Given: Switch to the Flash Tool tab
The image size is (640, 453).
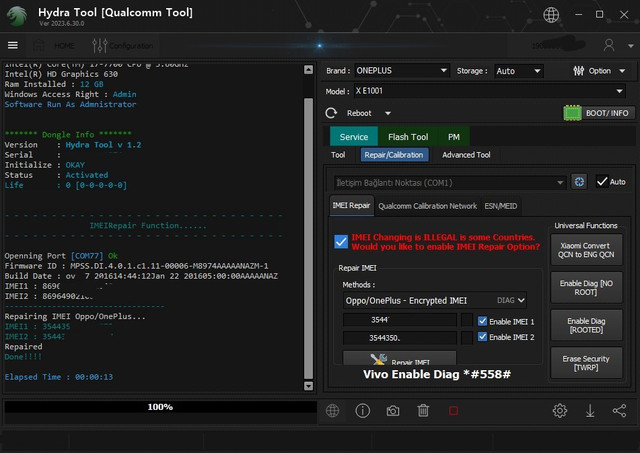Looking at the screenshot, I should 408,137.
